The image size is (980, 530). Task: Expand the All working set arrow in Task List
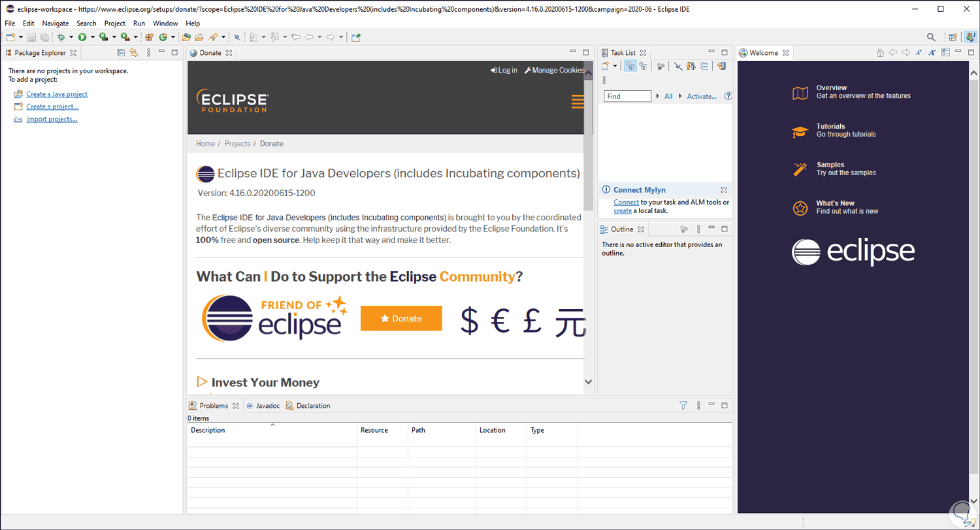pos(658,96)
